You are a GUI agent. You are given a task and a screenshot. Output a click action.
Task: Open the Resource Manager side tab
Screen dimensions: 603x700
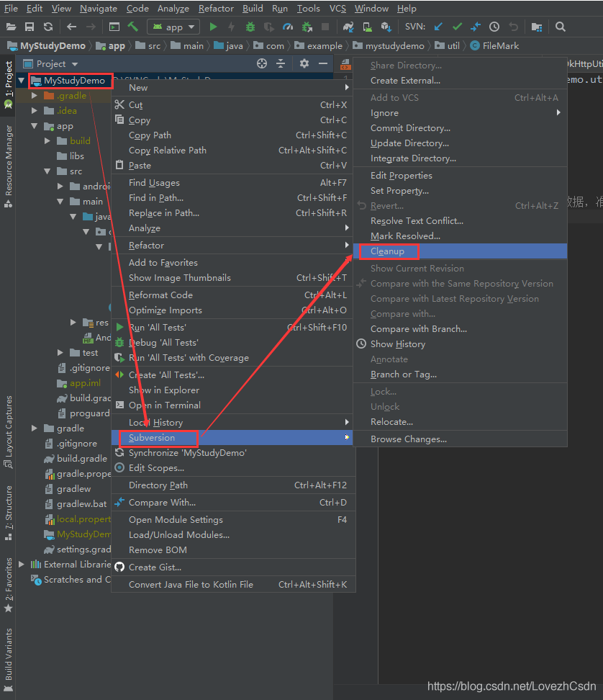click(8, 166)
